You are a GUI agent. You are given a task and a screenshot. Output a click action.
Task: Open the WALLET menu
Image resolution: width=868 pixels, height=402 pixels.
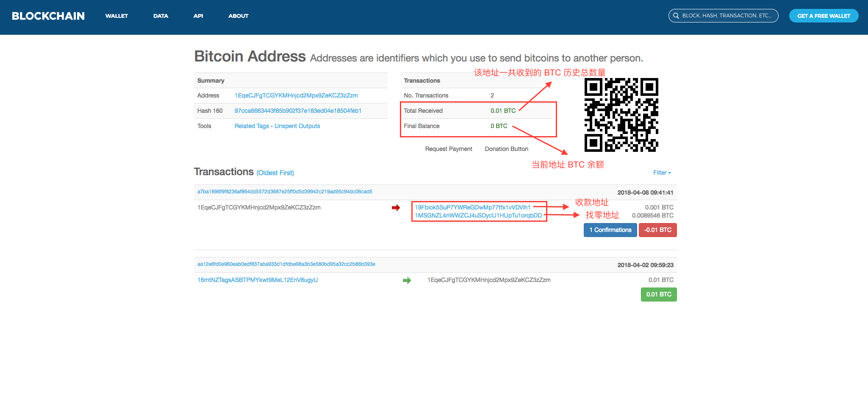pyautogui.click(x=116, y=16)
